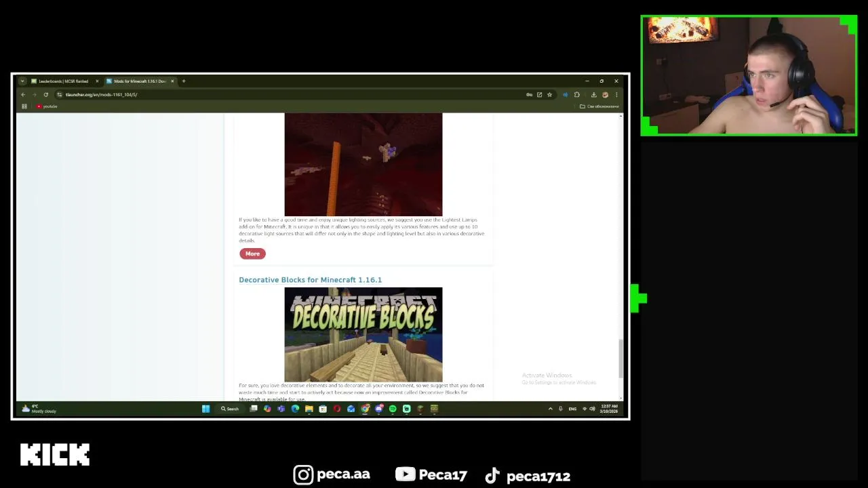Show the browser downloads
This screenshot has height=488, width=868.
594,95
